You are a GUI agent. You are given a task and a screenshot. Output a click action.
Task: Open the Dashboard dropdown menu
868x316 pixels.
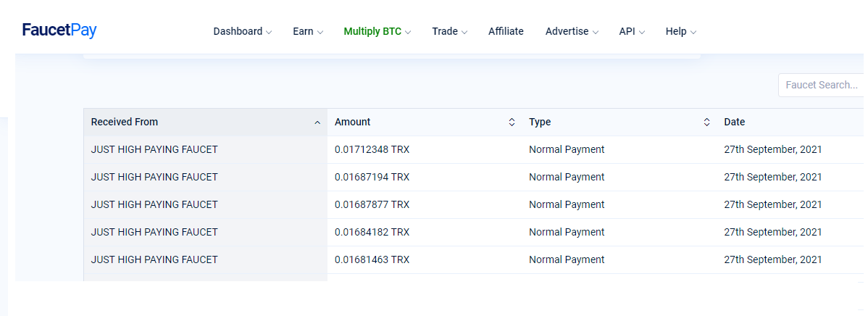[243, 32]
